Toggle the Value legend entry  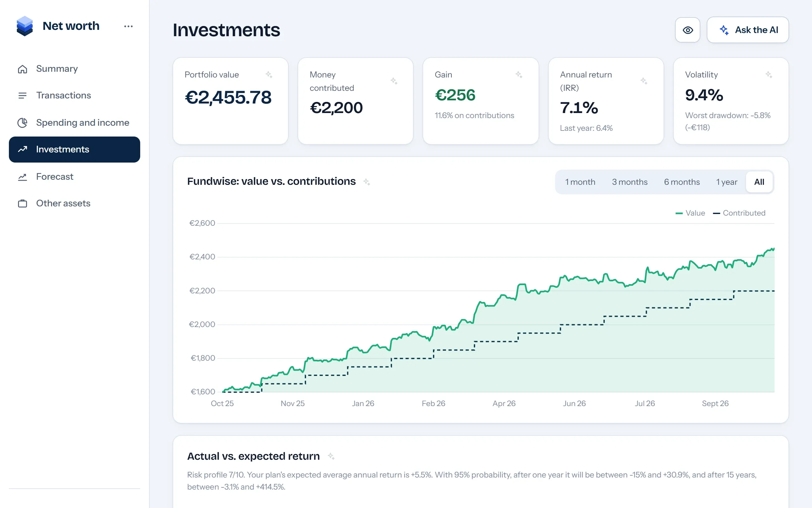pyautogui.click(x=690, y=213)
